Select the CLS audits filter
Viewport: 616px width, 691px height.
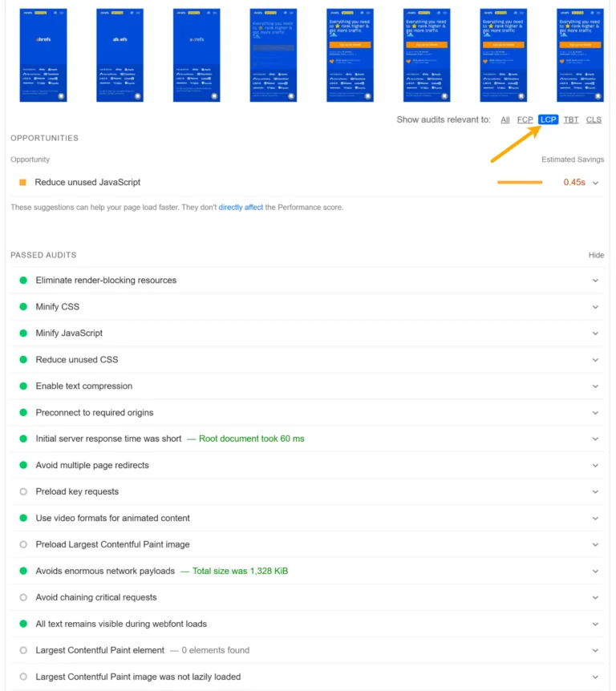tap(594, 120)
